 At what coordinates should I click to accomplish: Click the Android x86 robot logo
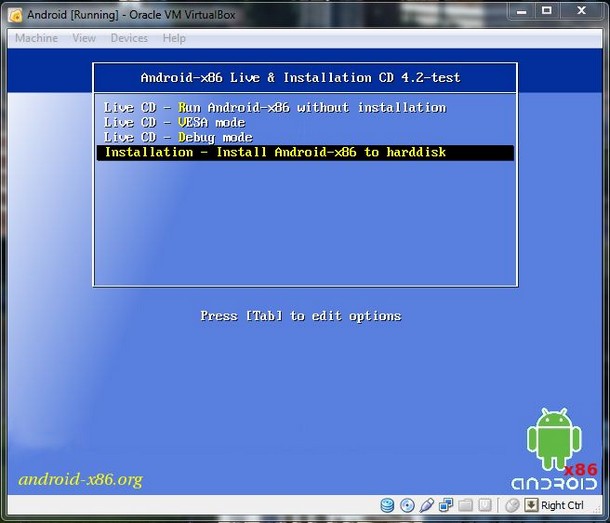pos(554,449)
